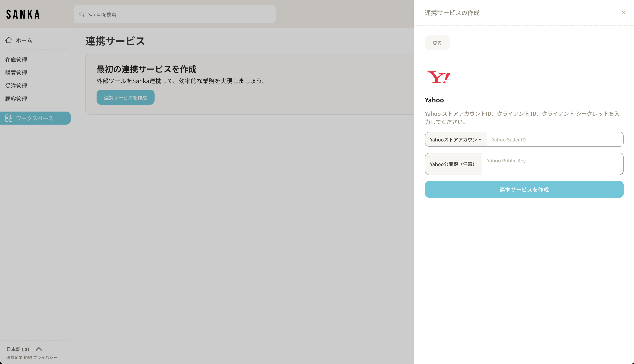Focus the Yahoo Seller ID field

point(555,139)
